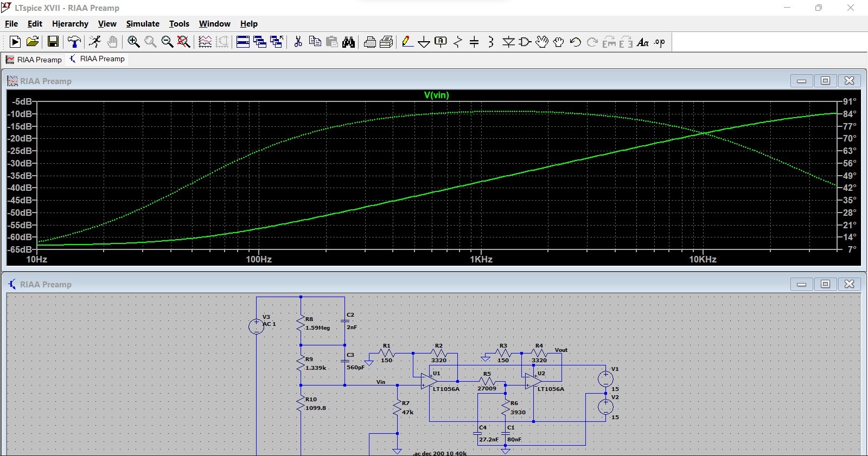Halt the simulation with the hand icon
868x456 pixels.
coord(112,42)
